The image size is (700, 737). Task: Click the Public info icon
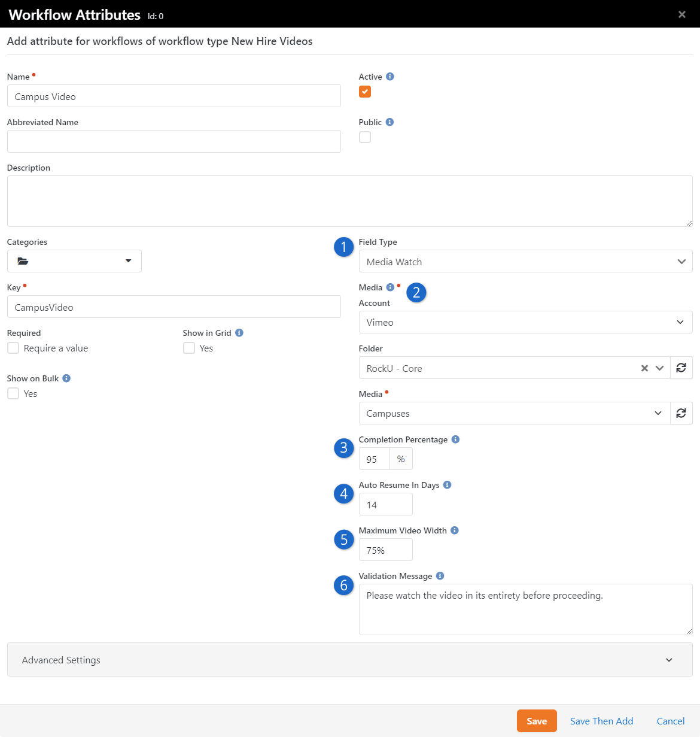[x=389, y=122]
